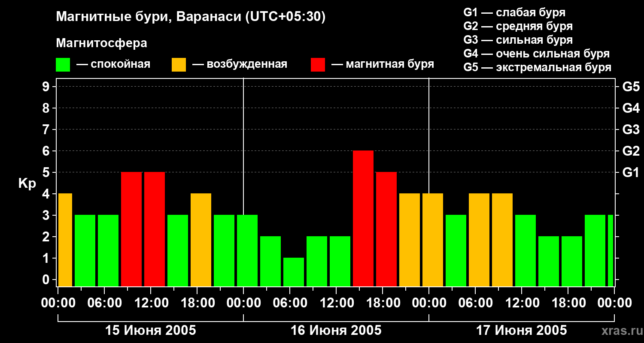Click the '— магнитная буря' legend label
This screenshot has width=644, height=343.
coord(383,65)
